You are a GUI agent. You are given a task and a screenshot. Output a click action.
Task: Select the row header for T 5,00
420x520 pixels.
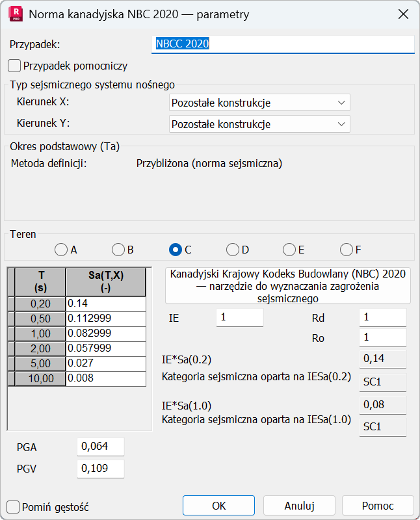40,363
